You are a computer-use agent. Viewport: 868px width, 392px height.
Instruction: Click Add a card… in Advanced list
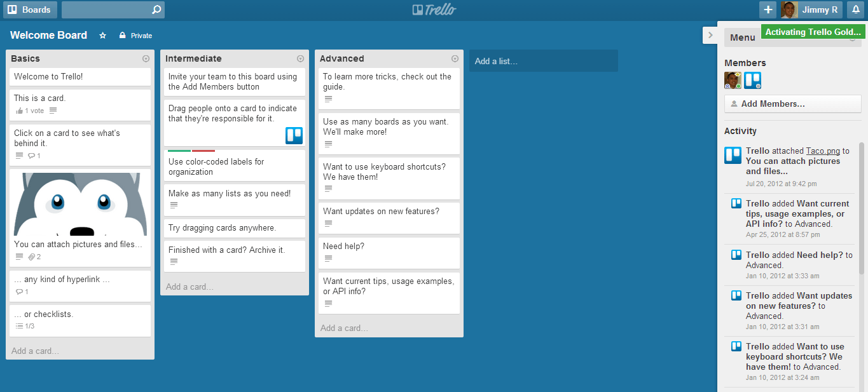(344, 328)
